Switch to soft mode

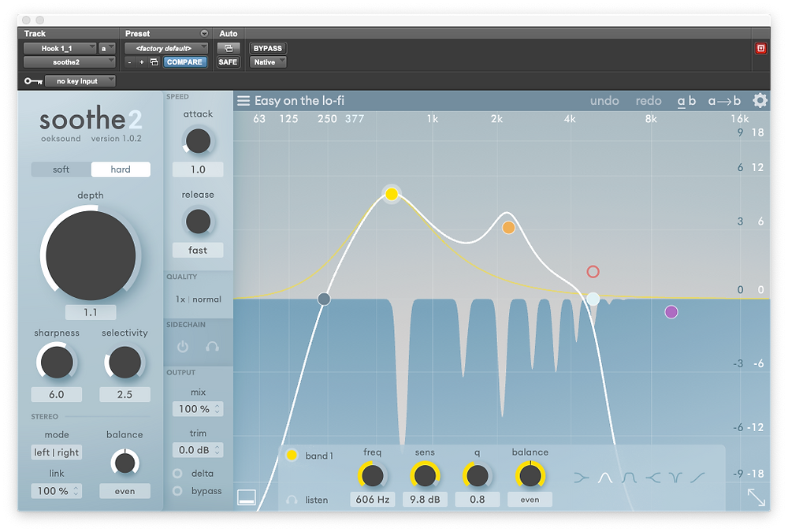[61, 169]
